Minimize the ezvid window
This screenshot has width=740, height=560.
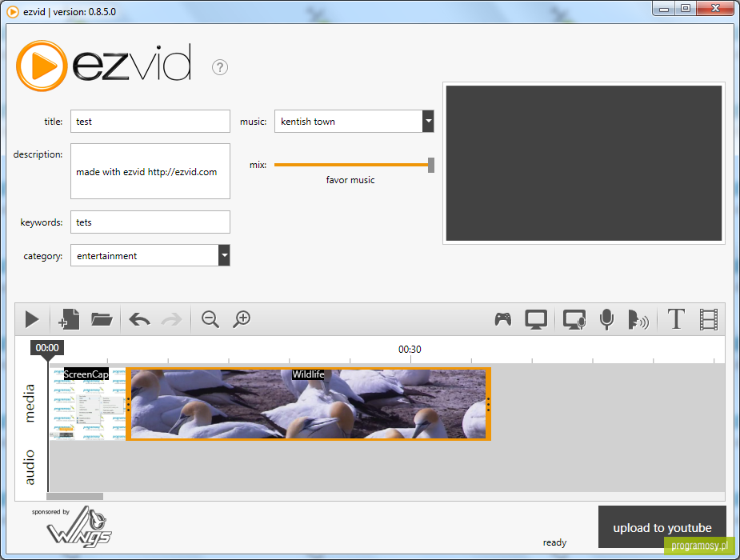pos(663,9)
